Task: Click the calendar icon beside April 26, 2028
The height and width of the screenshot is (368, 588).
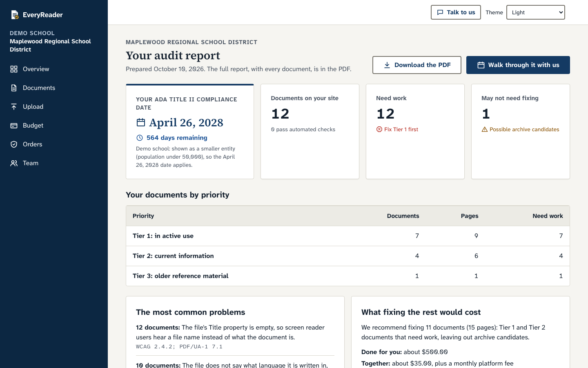Action: [x=141, y=122]
